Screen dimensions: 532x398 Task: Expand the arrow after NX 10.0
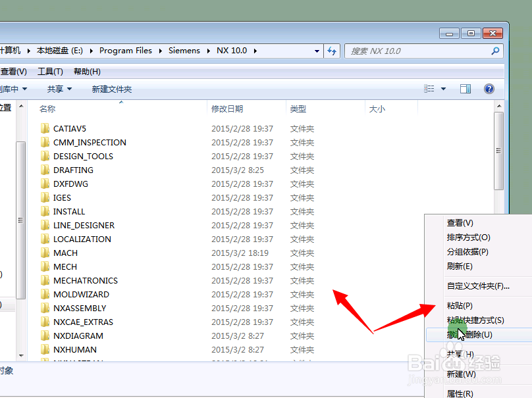click(x=255, y=51)
